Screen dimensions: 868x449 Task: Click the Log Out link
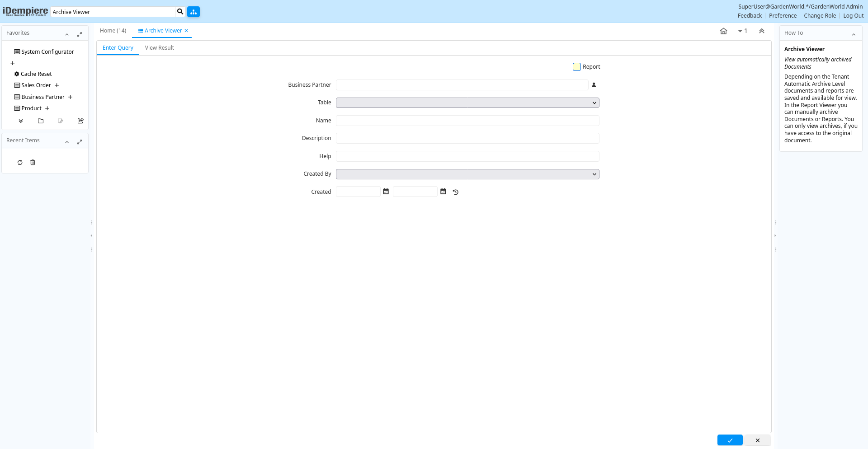pyautogui.click(x=853, y=16)
